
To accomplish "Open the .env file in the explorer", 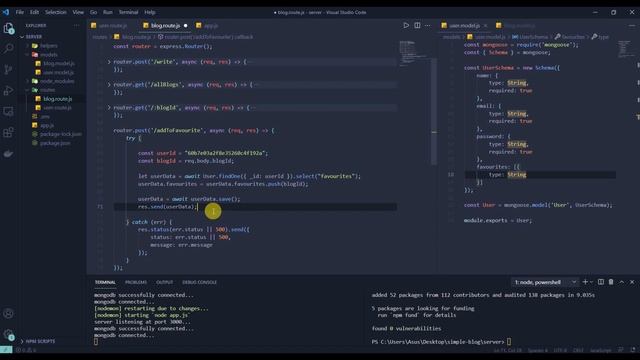I will (45, 116).
